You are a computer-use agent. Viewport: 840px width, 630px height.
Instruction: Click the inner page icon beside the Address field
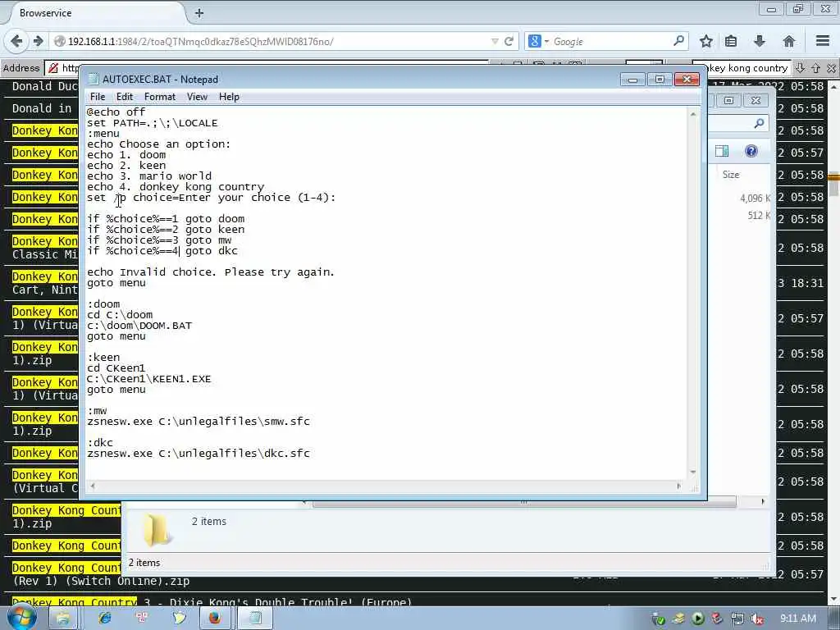(53, 68)
